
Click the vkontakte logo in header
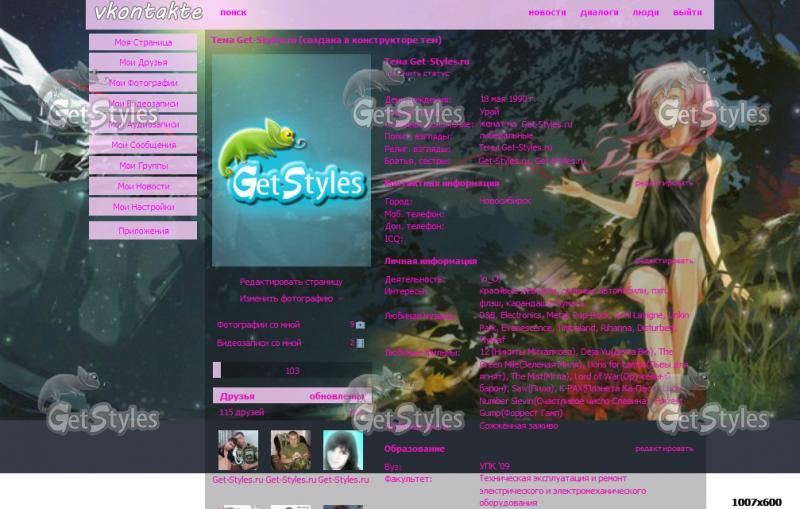pos(148,12)
